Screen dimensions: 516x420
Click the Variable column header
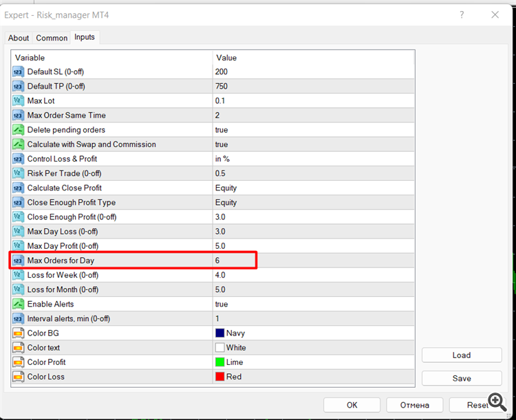pos(112,58)
